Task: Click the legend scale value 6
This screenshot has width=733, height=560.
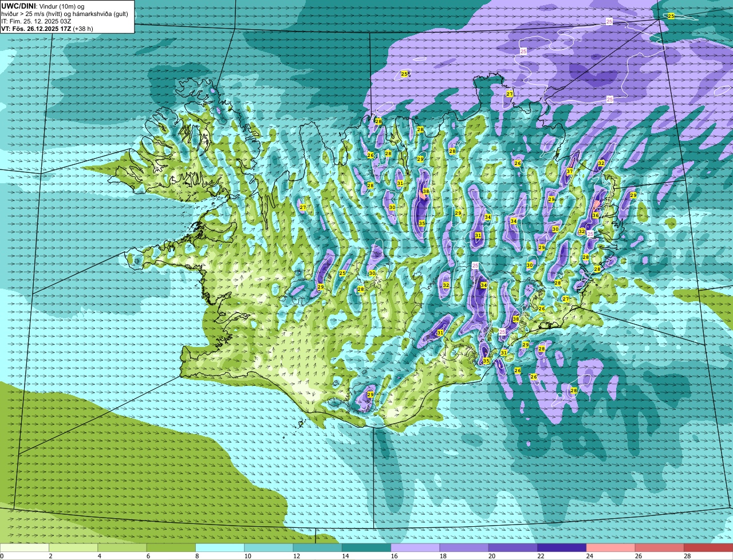Action: (148, 556)
